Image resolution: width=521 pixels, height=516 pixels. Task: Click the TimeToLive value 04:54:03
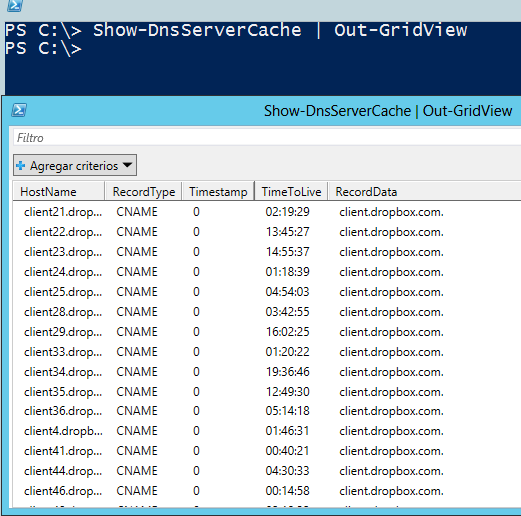pyautogui.click(x=287, y=292)
